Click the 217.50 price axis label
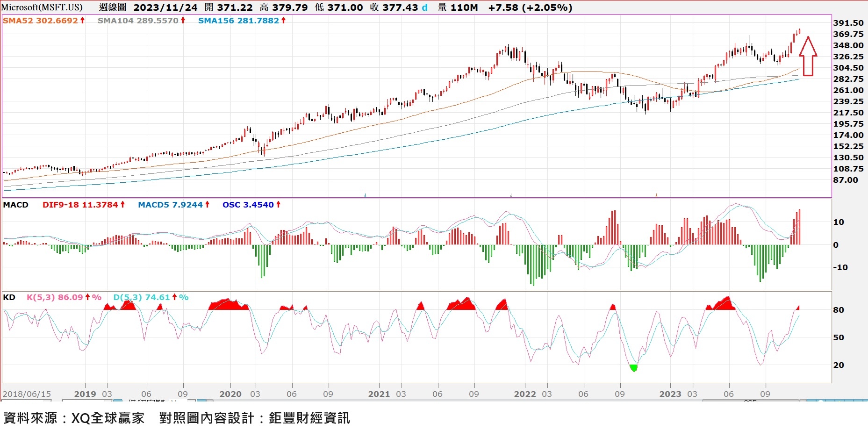Viewport: 868px width, 430px height. 848,113
